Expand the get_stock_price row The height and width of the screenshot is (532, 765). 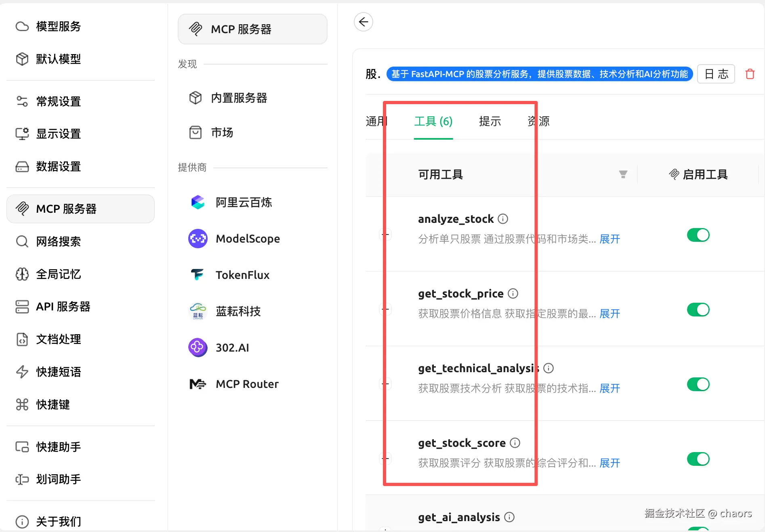[386, 309]
